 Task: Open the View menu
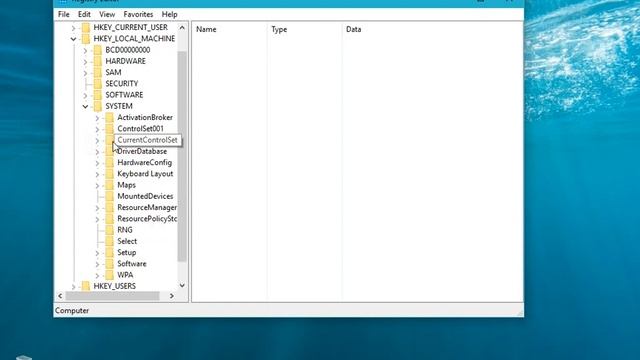click(107, 14)
